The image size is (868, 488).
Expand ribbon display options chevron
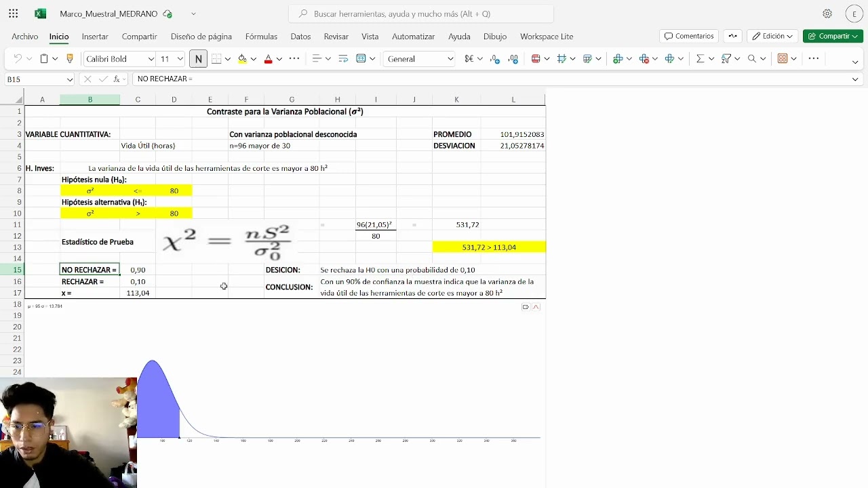(855, 62)
